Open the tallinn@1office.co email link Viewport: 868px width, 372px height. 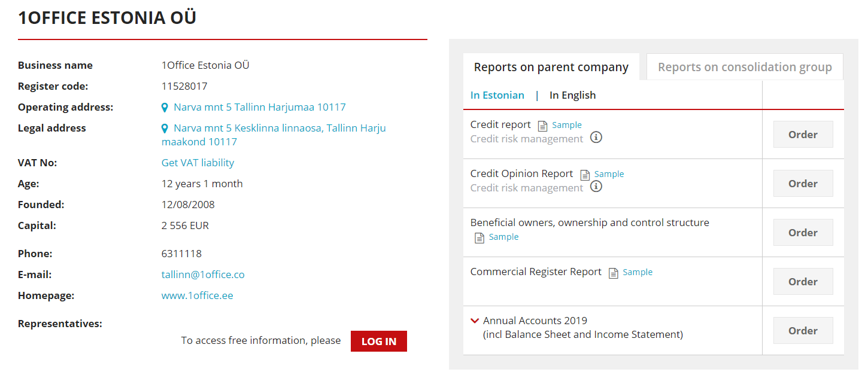tap(203, 275)
